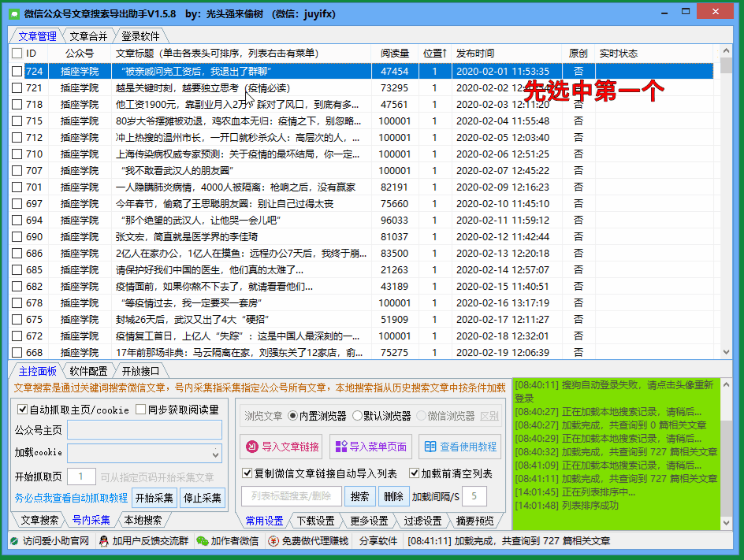Click the 搜索 button

[x=359, y=496]
